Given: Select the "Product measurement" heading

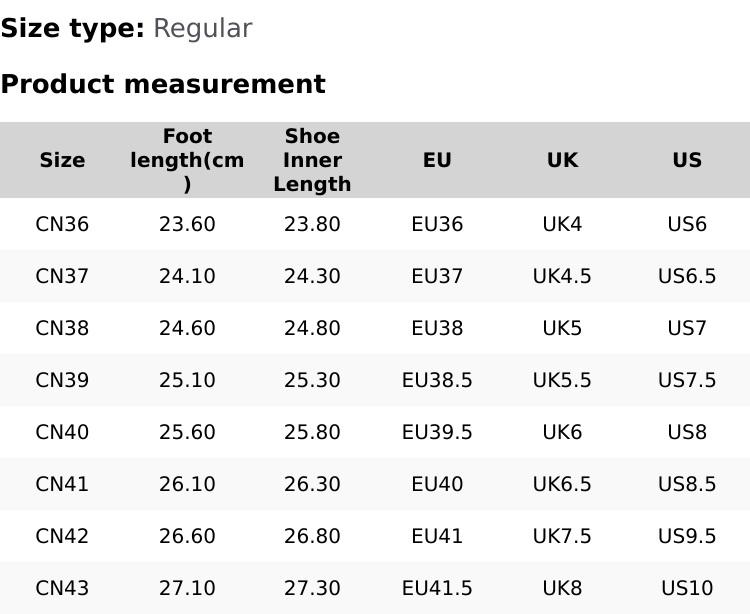Looking at the screenshot, I should (x=163, y=84).
